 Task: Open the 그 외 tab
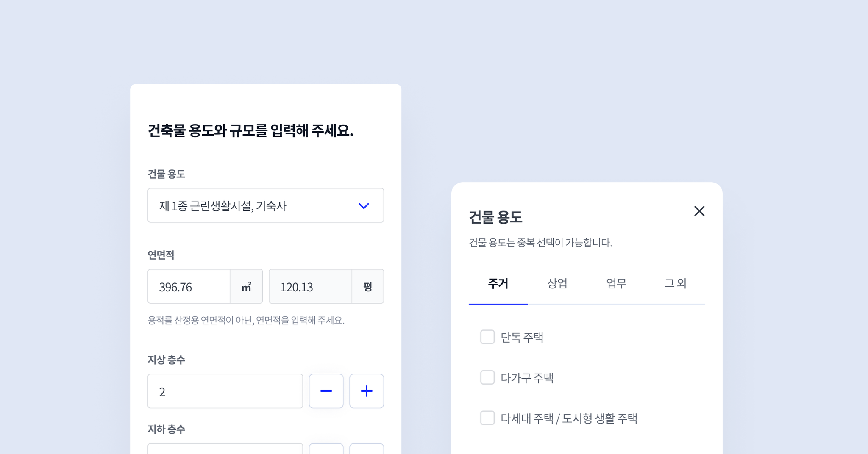coord(676,283)
